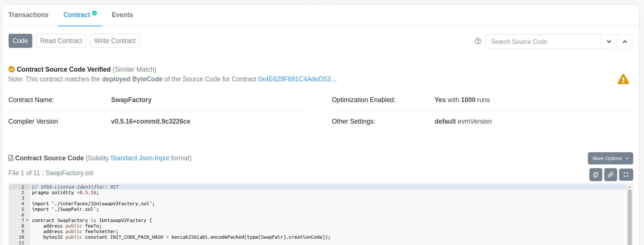Select the Write Contract button

point(115,41)
